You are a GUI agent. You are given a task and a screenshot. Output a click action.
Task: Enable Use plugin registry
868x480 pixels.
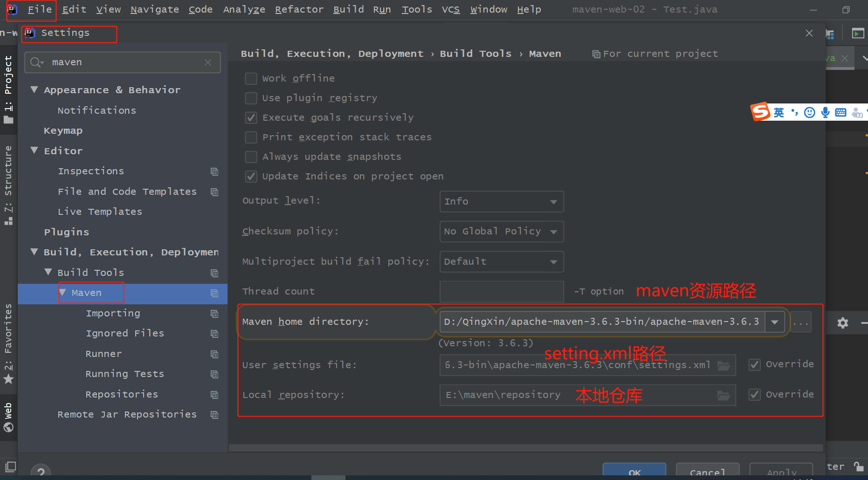pos(251,98)
